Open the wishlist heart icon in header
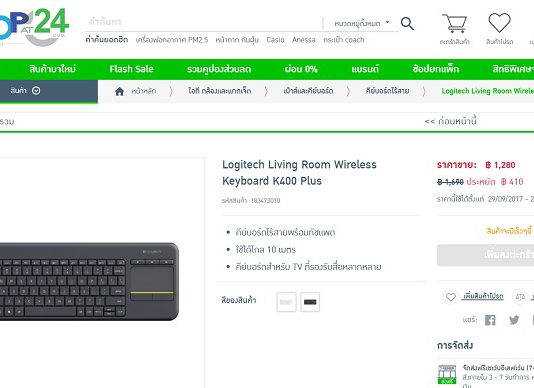This screenshot has height=388, width=534. pos(499,22)
